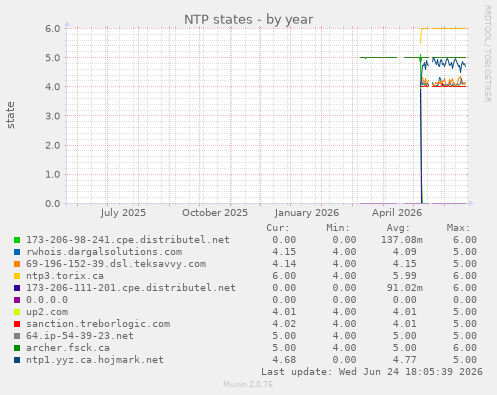The height and width of the screenshot is (395, 497).
Task: Click the chart title NTP states - by year
Action: coord(249,20)
